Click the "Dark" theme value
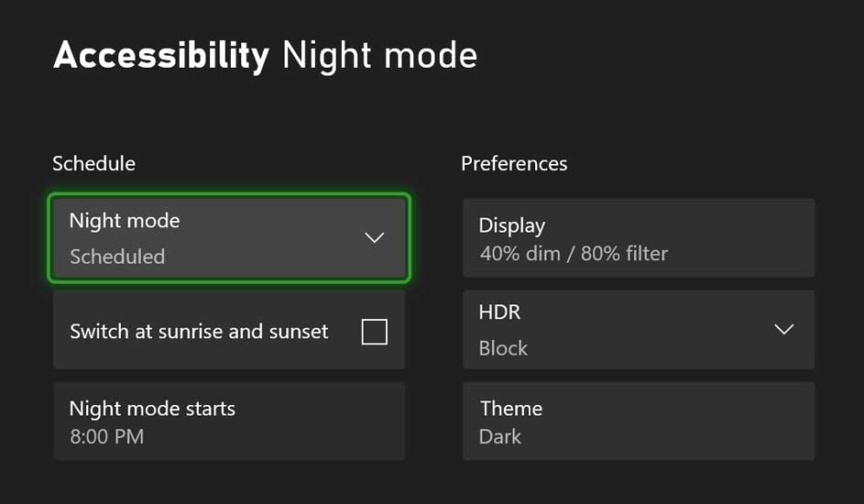The image size is (864, 504). (499, 437)
